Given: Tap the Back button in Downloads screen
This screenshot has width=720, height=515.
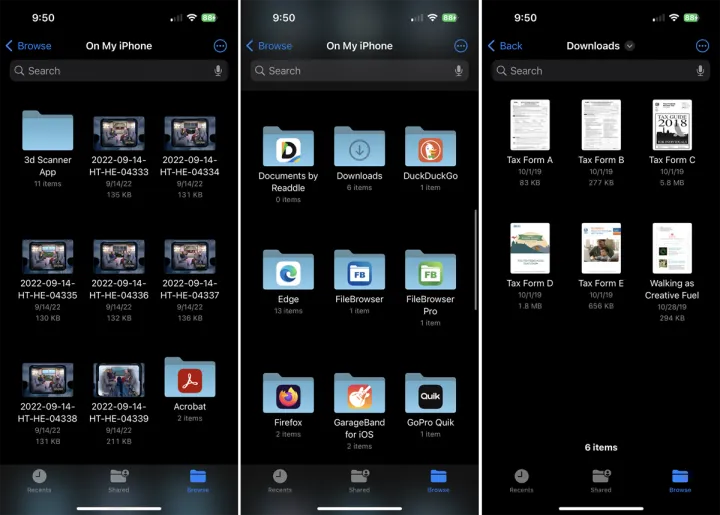Looking at the screenshot, I should [x=505, y=46].
